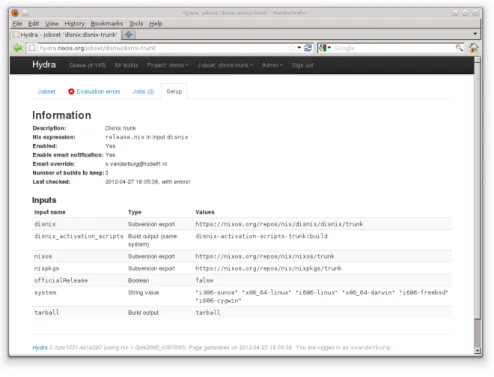Open the History menu
This screenshot has height=377, width=494.
tap(75, 24)
